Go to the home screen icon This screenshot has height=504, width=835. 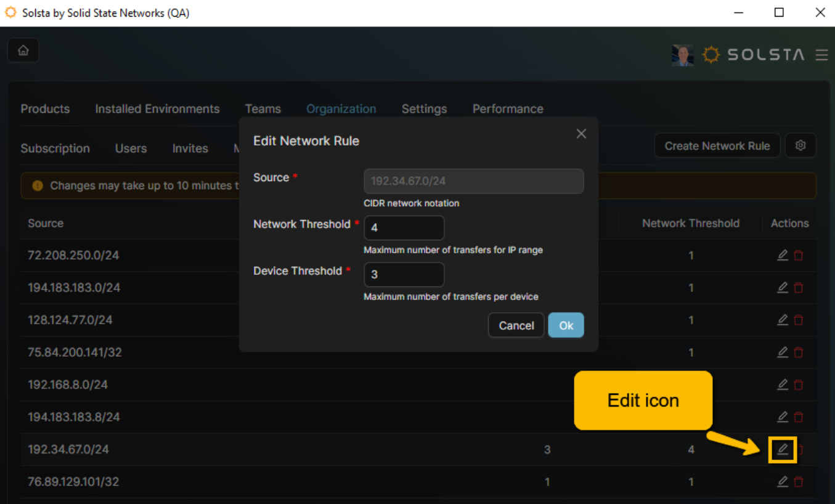(23, 51)
